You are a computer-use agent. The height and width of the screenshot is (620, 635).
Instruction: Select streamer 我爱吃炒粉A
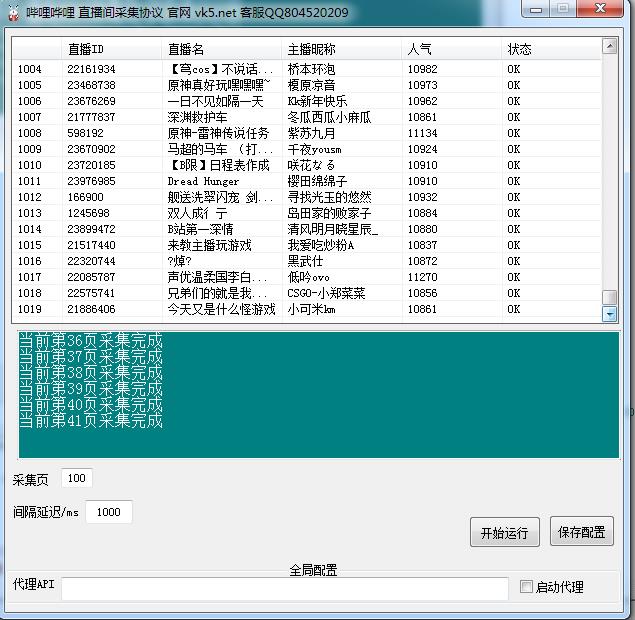click(x=320, y=245)
